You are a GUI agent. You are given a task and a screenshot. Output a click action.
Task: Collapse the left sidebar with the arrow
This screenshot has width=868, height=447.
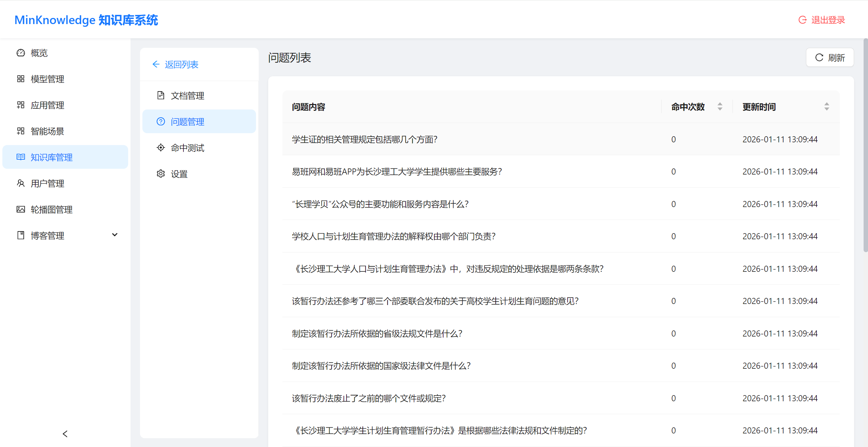tap(65, 433)
